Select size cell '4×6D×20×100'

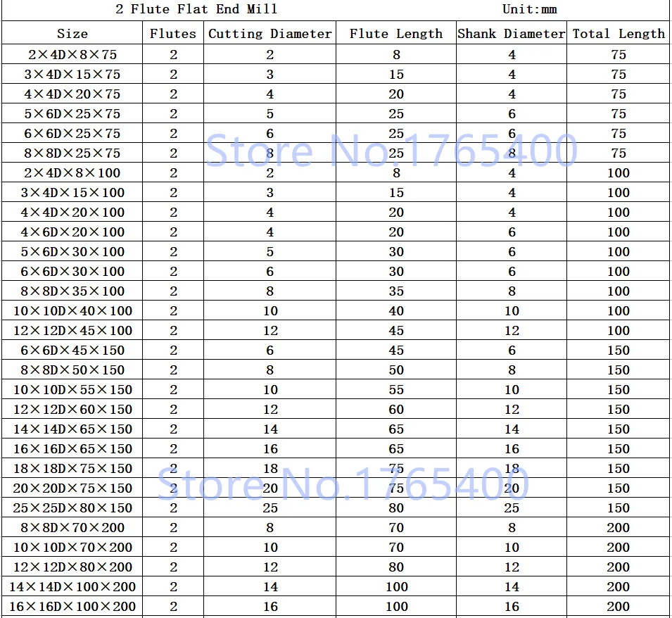tap(72, 232)
